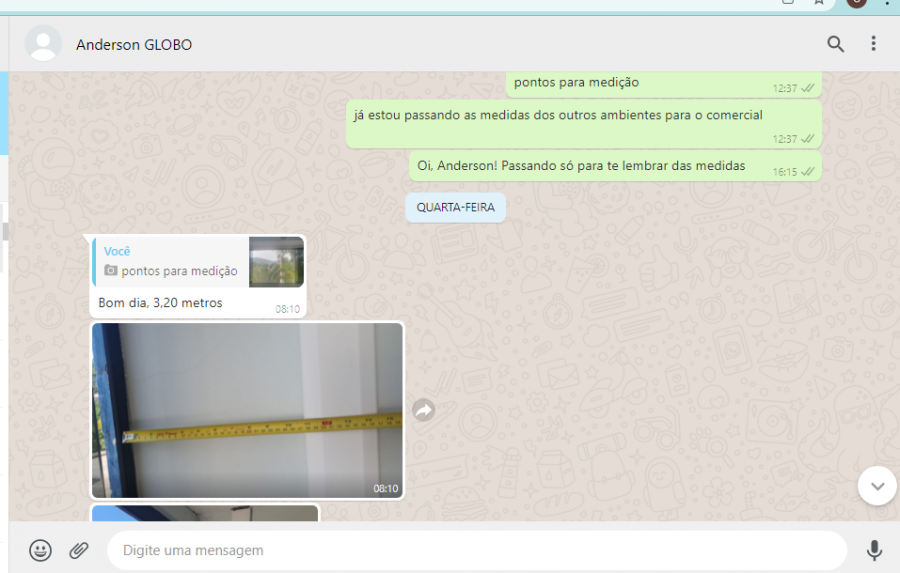Click the paperclip attach icon

tap(79, 550)
